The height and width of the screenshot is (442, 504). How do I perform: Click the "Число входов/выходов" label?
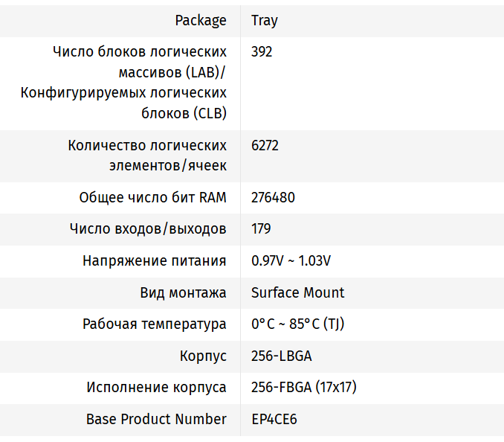click(x=148, y=229)
